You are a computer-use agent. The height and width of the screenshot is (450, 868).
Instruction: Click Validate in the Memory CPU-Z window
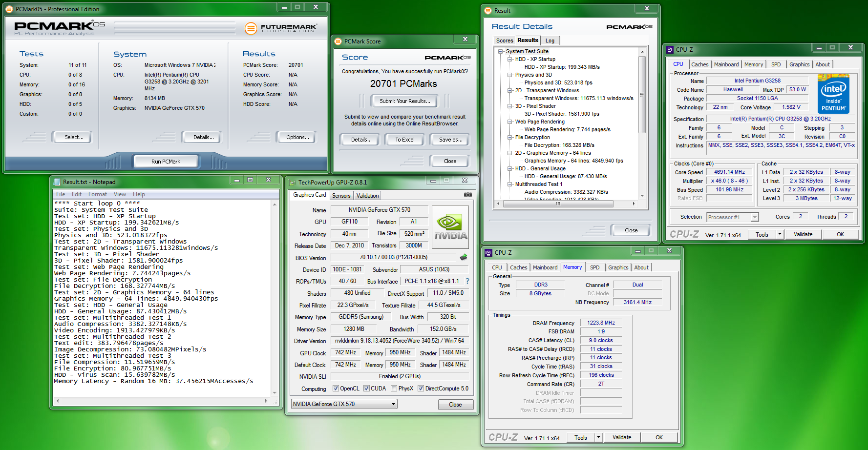pyautogui.click(x=622, y=437)
